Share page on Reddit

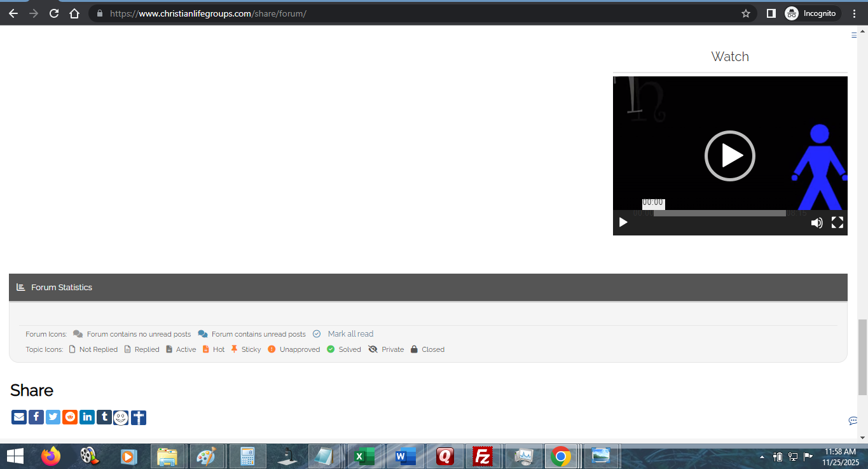(x=70, y=417)
